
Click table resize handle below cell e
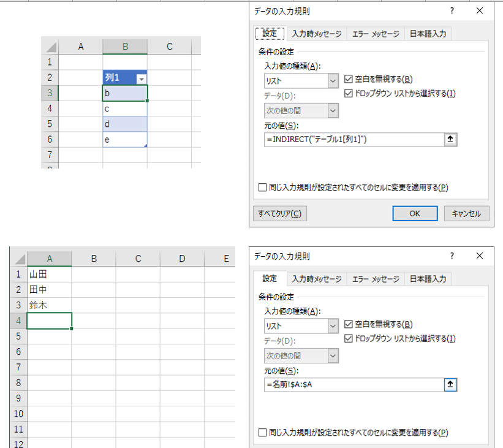pos(146,146)
